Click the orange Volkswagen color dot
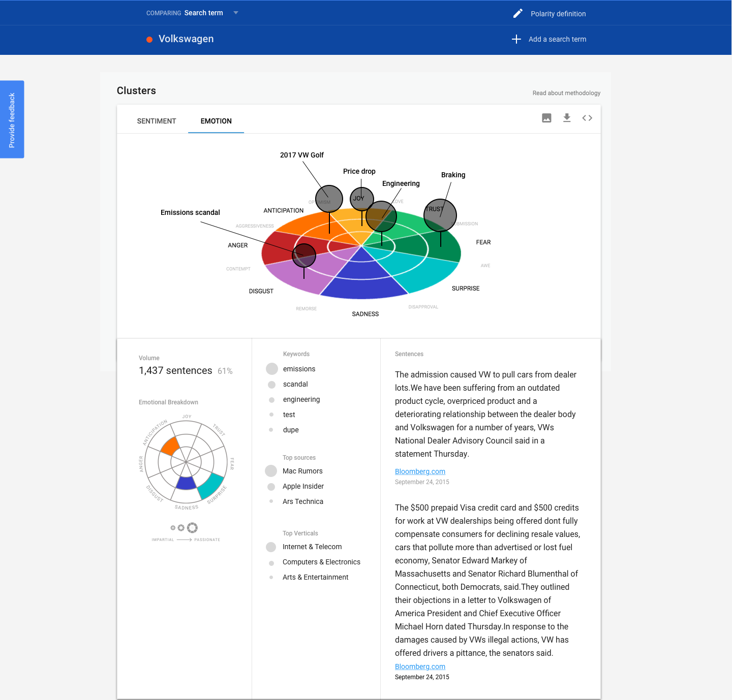This screenshot has width=732, height=700. (x=149, y=40)
